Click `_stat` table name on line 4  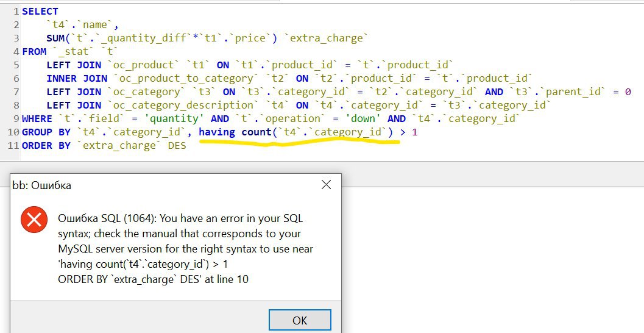pyautogui.click(x=74, y=52)
